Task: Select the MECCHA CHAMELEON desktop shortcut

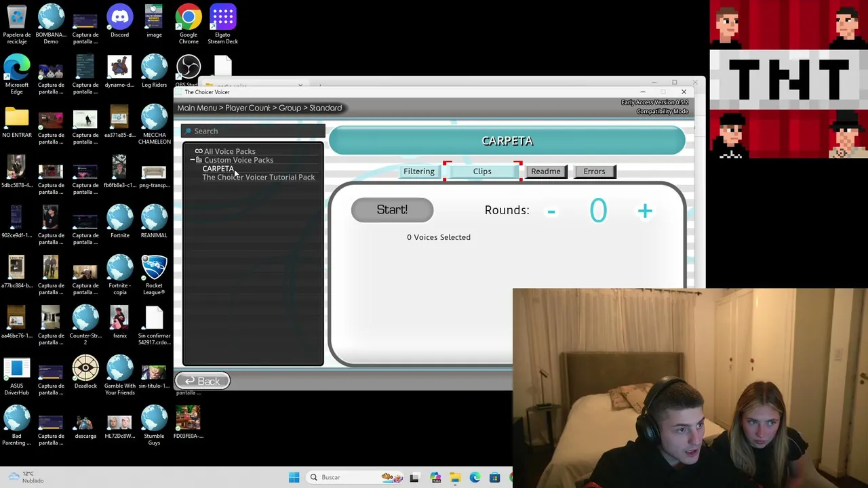Action: (x=154, y=125)
